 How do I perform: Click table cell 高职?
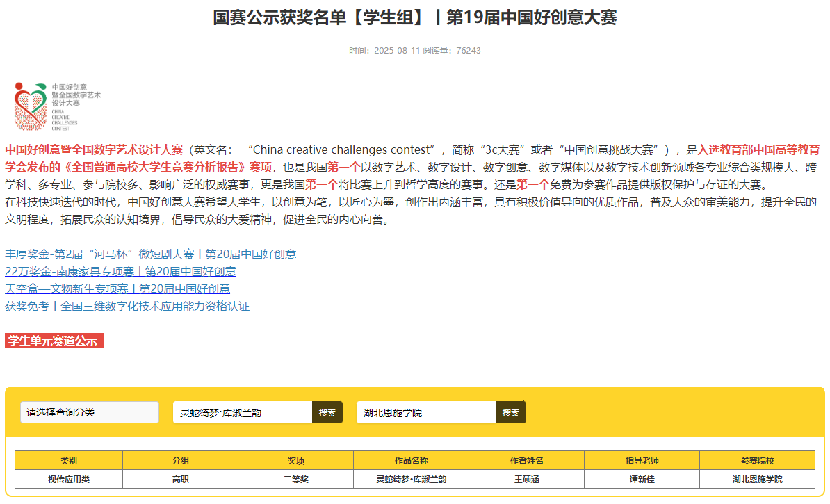coord(181,479)
